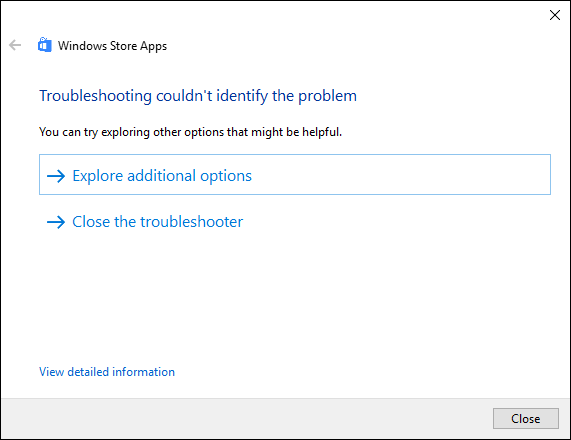Choose Close the troubleshooter option
Image resolution: width=571 pixels, height=440 pixels.
click(157, 222)
